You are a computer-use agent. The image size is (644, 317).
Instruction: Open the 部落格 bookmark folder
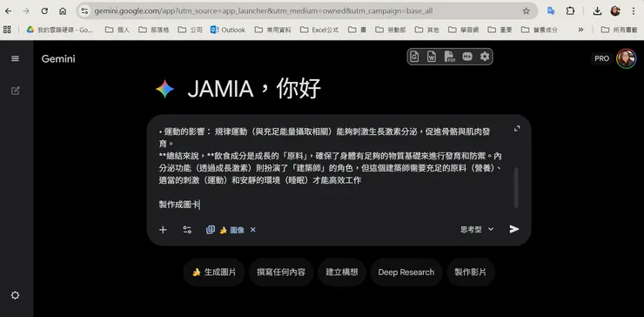pos(154,30)
